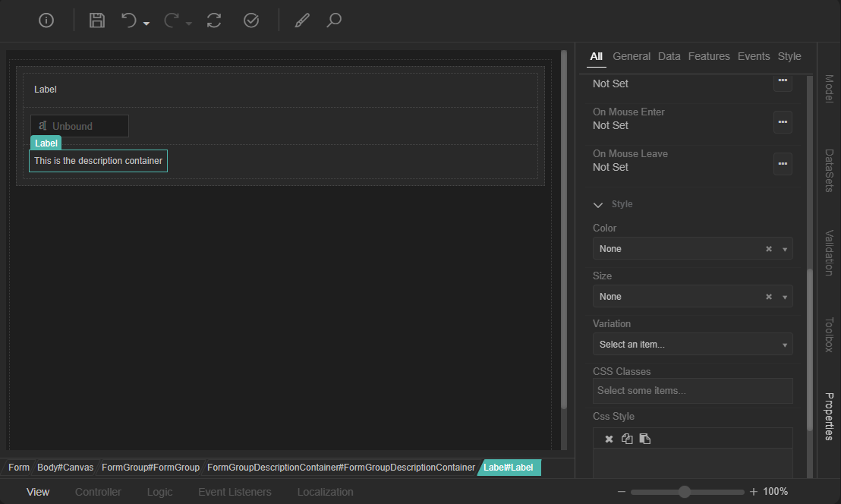
Task: Select FormGroup#FormGroup in the breadcrumb
Action: click(150, 468)
